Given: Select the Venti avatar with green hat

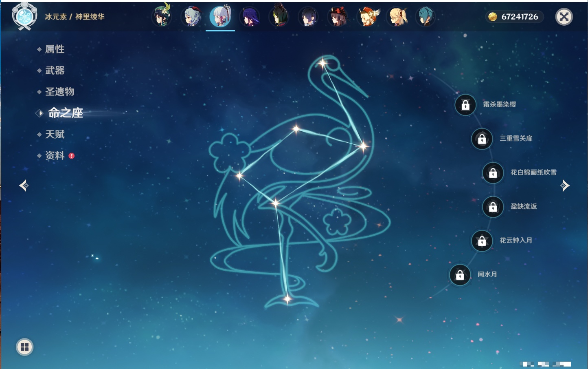Looking at the screenshot, I should pos(162,17).
